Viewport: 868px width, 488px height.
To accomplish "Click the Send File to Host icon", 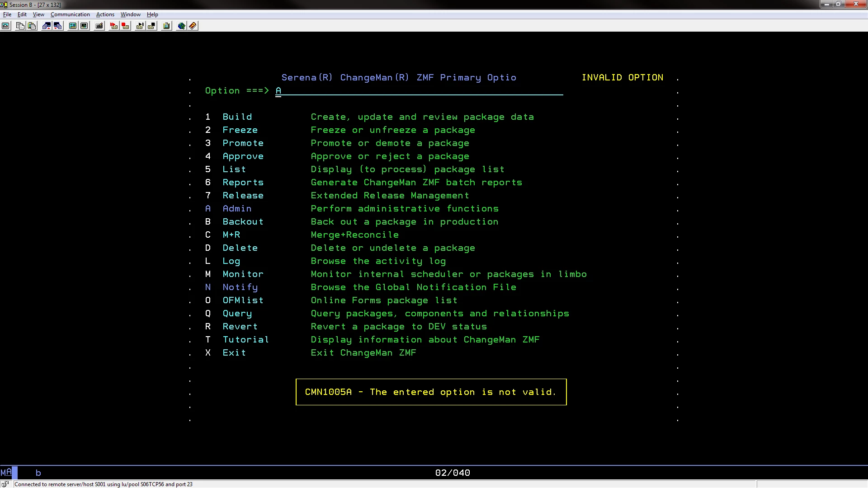I will click(46, 26).
